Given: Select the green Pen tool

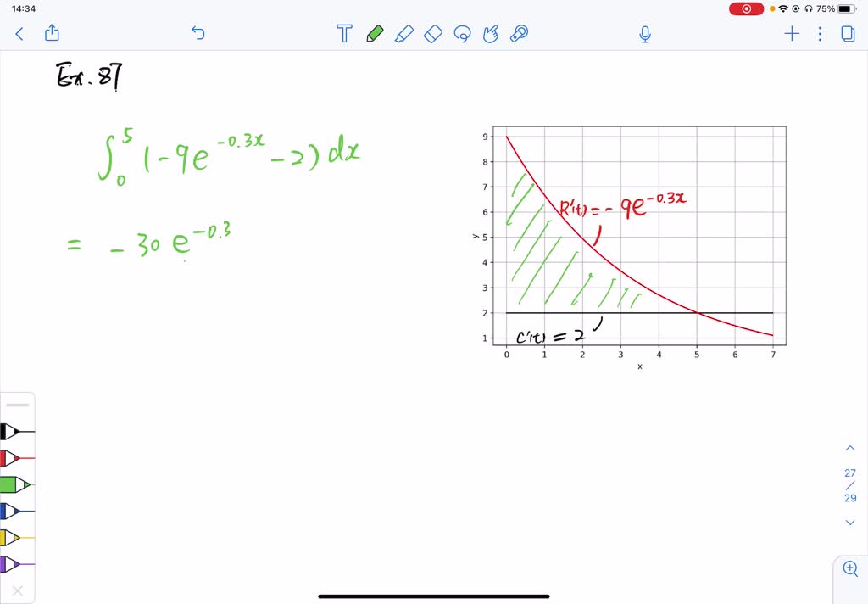Looking at the screenshot, I should [x=375, y=34].
